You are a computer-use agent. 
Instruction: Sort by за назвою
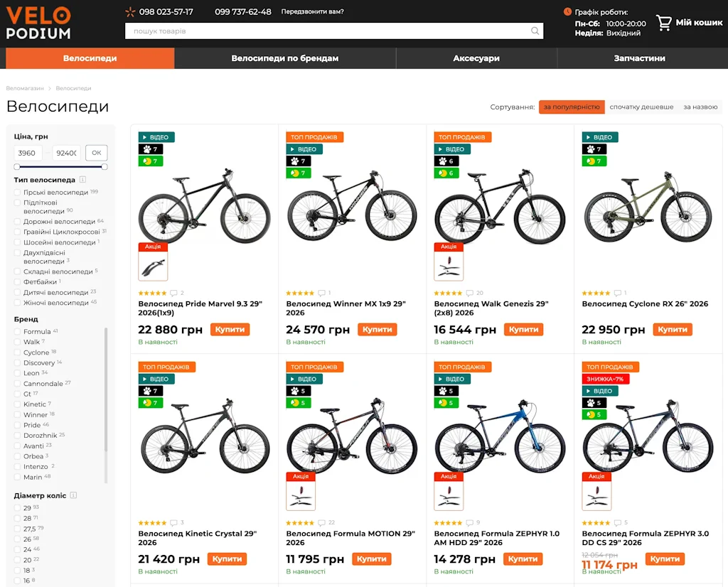[x=700, y=107]
